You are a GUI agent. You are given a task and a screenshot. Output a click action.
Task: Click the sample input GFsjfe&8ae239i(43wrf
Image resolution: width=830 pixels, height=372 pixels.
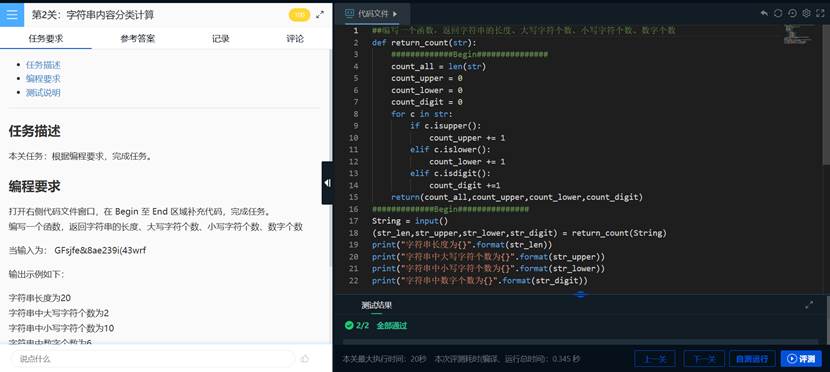pyautogui.click(x=100, y=250)
